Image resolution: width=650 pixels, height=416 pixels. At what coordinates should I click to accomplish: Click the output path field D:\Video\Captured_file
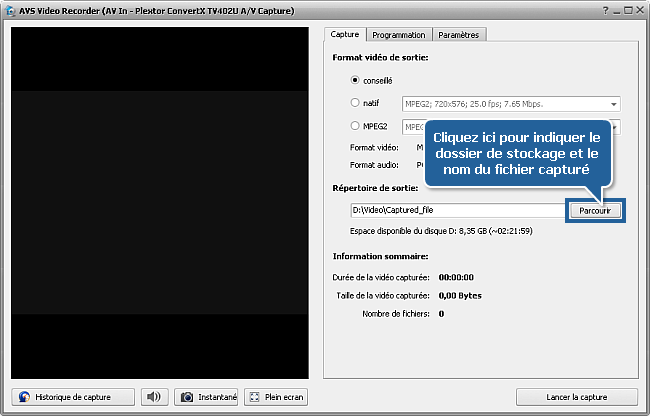458,210
